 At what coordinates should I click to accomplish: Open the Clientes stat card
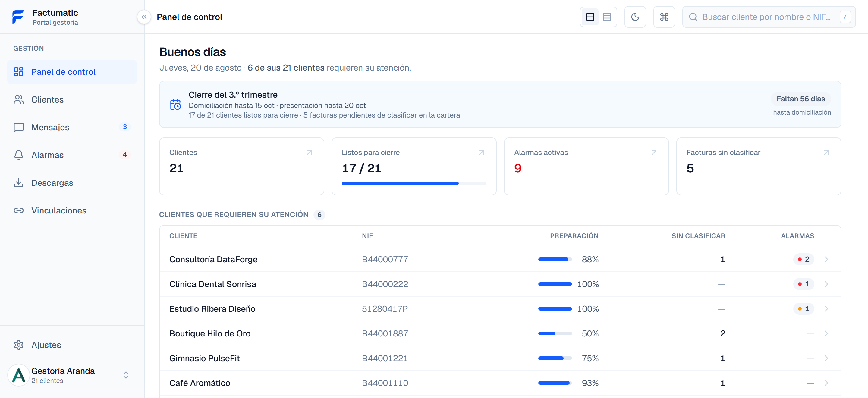click(242, 166)
